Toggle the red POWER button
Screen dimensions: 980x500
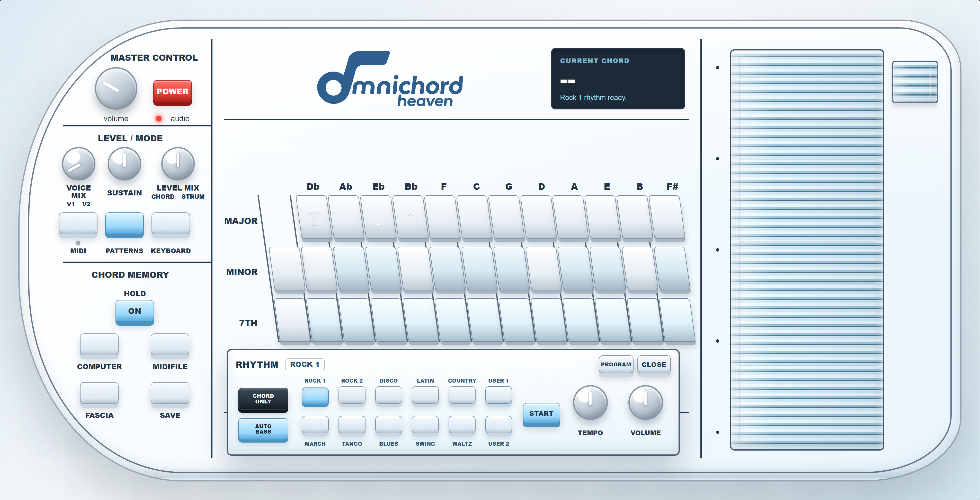coord(172,92)
